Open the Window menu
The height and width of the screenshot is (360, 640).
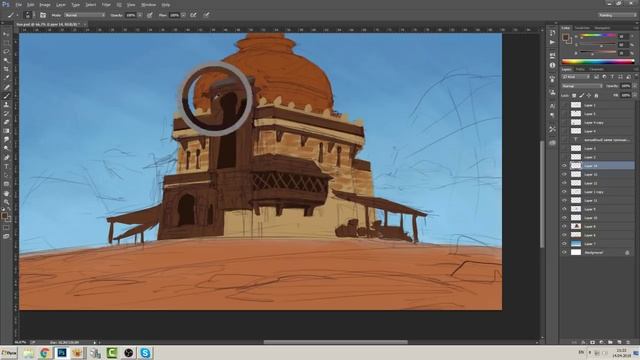pyautogui.click(x=148, y=5)
